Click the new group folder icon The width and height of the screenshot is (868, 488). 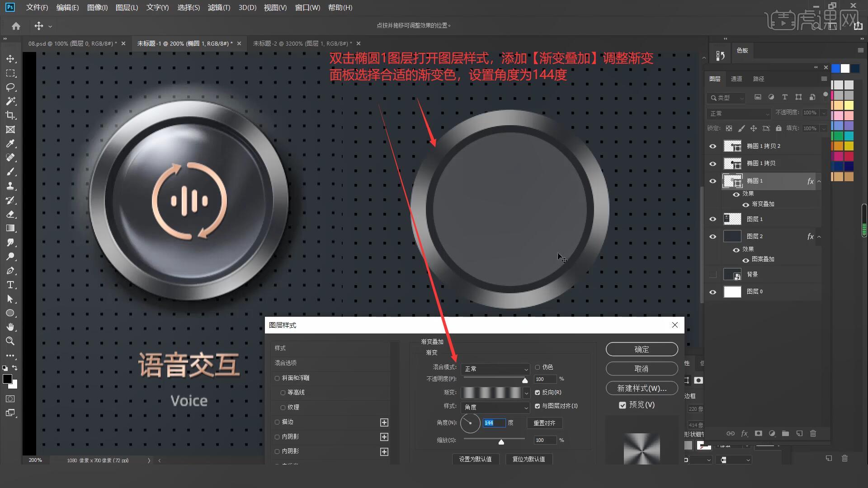coord(785,433)
